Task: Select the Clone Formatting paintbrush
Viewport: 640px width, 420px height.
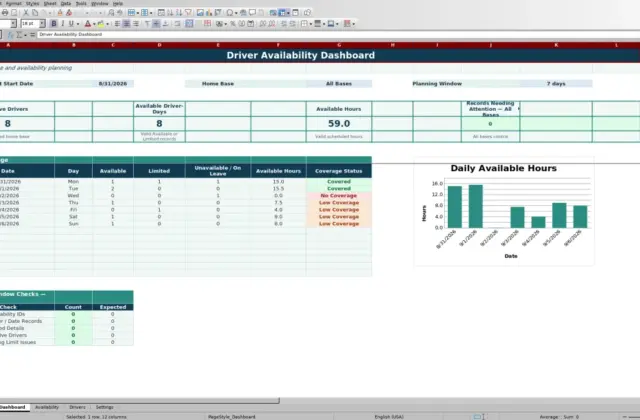Action: click(60, 13)
